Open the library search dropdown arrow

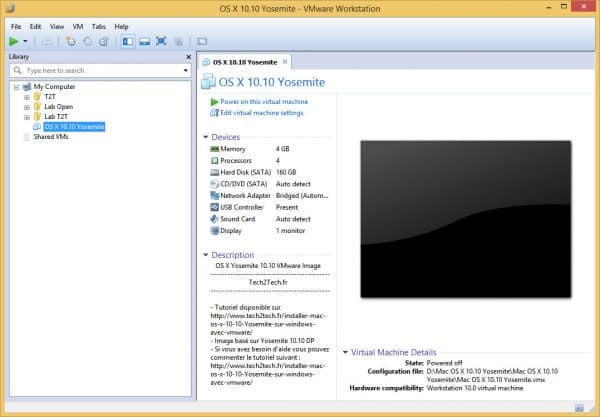tap(186, 70)
